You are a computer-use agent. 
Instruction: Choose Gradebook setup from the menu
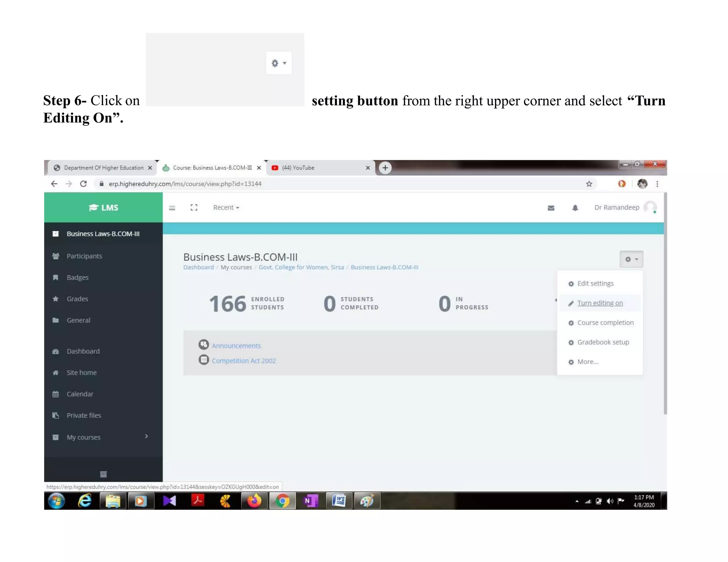click(x=603, y=342)
